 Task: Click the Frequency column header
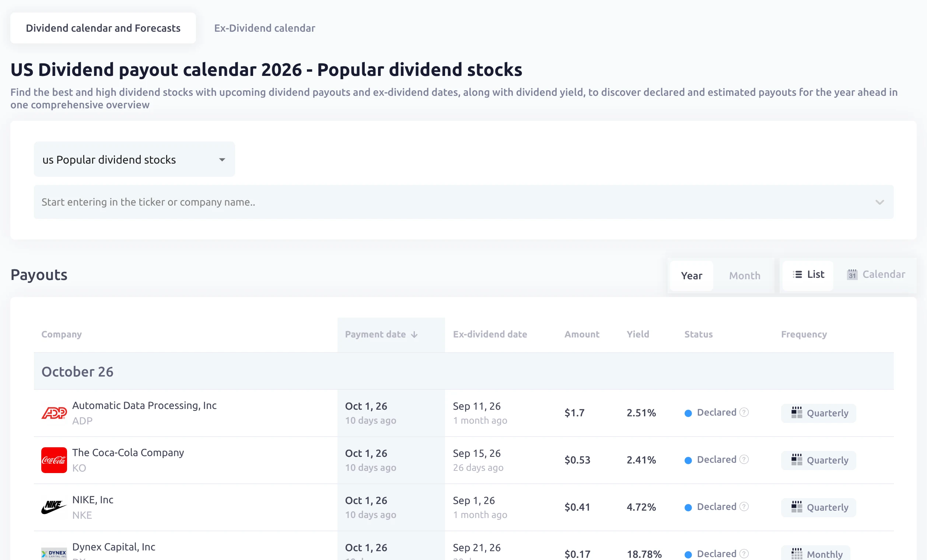804,335
